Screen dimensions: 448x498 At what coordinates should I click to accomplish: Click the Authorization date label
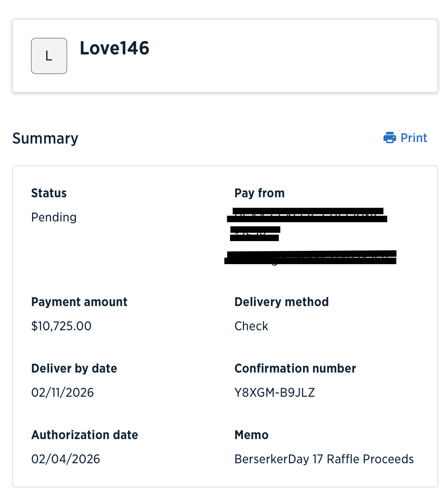[85, 435]
